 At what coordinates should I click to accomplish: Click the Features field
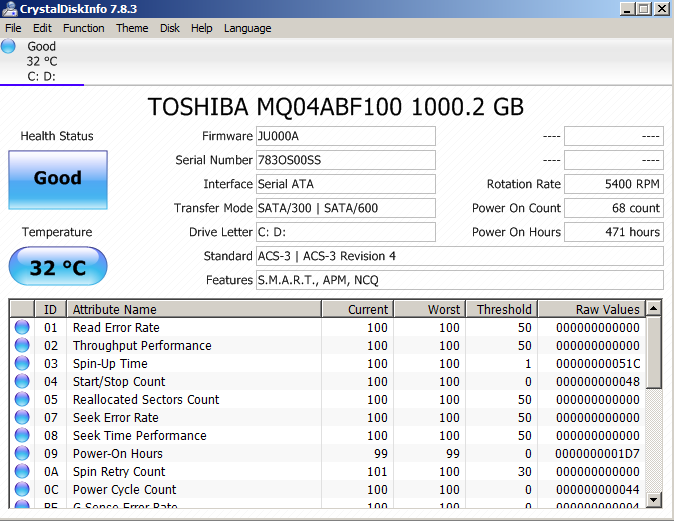point(460,280)
